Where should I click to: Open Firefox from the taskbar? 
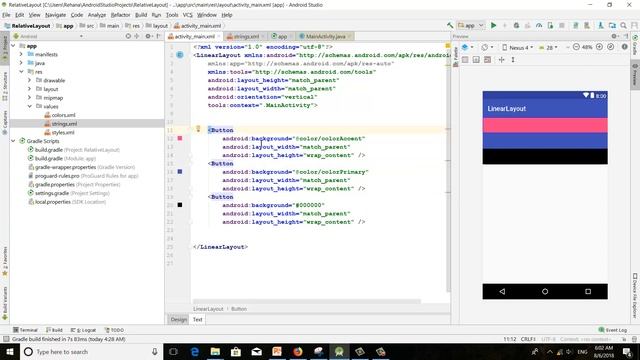pos(298,351)
